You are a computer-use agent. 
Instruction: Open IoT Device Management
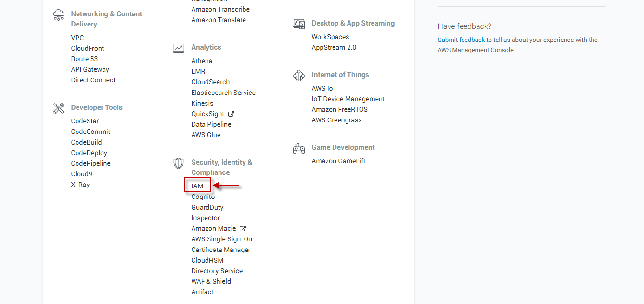(348, 99)
